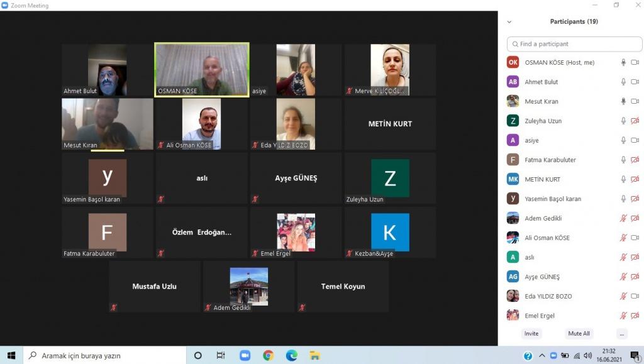Click the Invite button
Image resolution: width=644 pixels, height=364 pixels.
531,334
